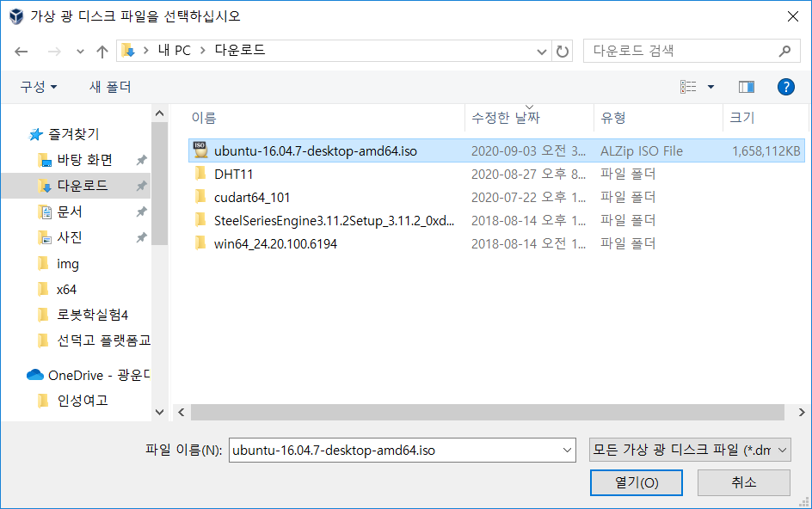The image size is (812, 509).
Task: Click the forward navigation arrow
Action: pos(54,52)
